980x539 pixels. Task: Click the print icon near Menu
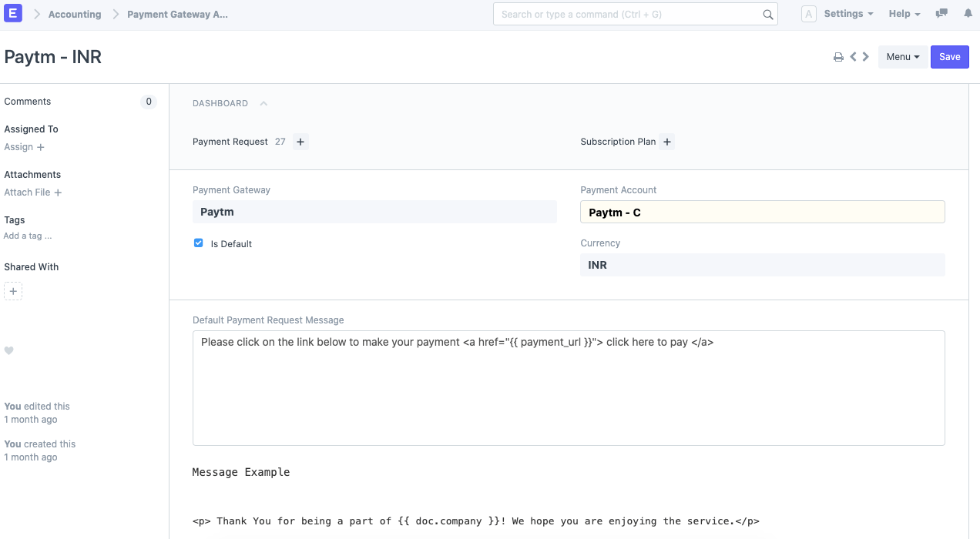tap(838, 56)
